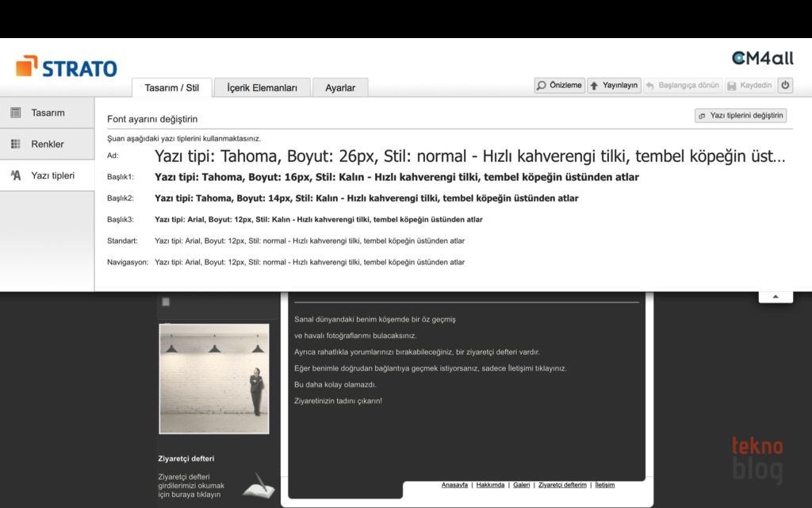
Task: Open the İçerik Elemanları tab
Action: [262, 88]
